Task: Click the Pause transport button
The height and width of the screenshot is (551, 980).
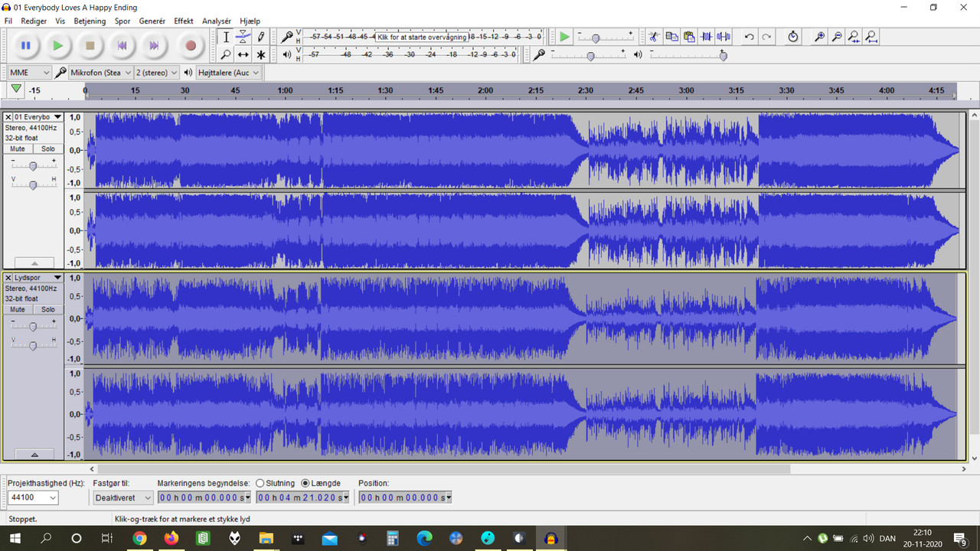Action: 25,46
